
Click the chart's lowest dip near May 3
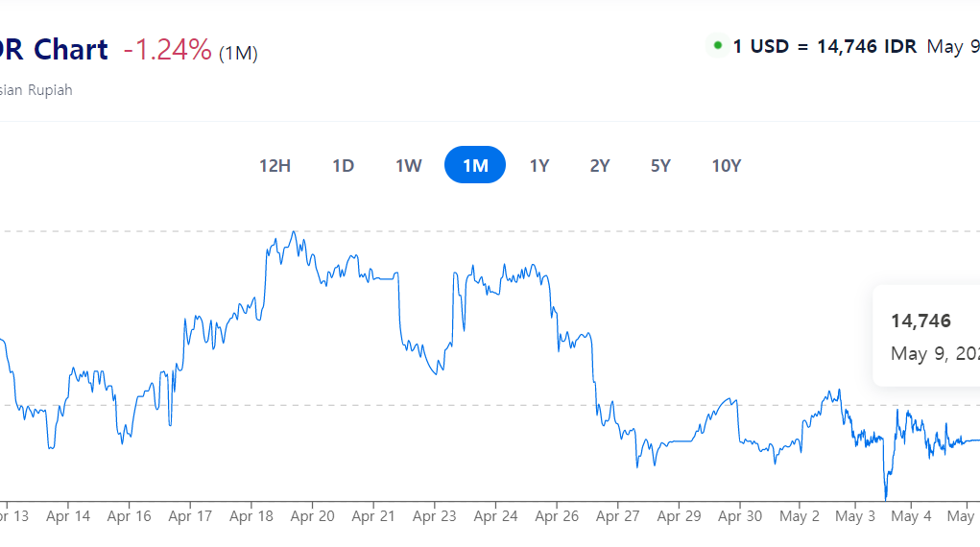coord(885,497)
